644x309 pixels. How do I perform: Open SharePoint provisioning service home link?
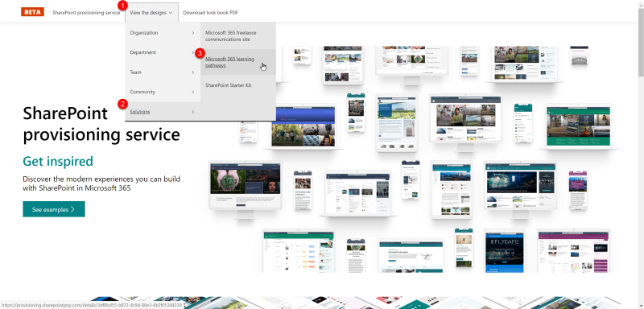pos(86,13)
